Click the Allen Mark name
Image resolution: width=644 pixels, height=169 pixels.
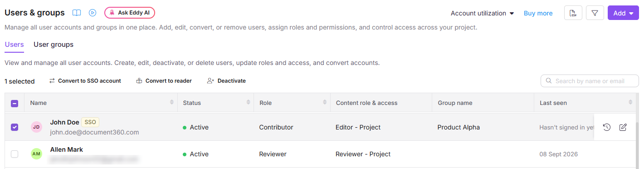[67, 149]
